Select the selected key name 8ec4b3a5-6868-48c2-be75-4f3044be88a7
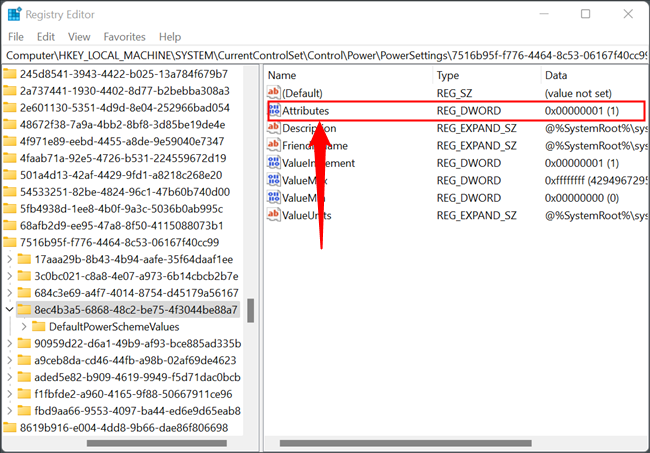Image resolution: width=650 pixels, height=453 pixels. (136, 310)
